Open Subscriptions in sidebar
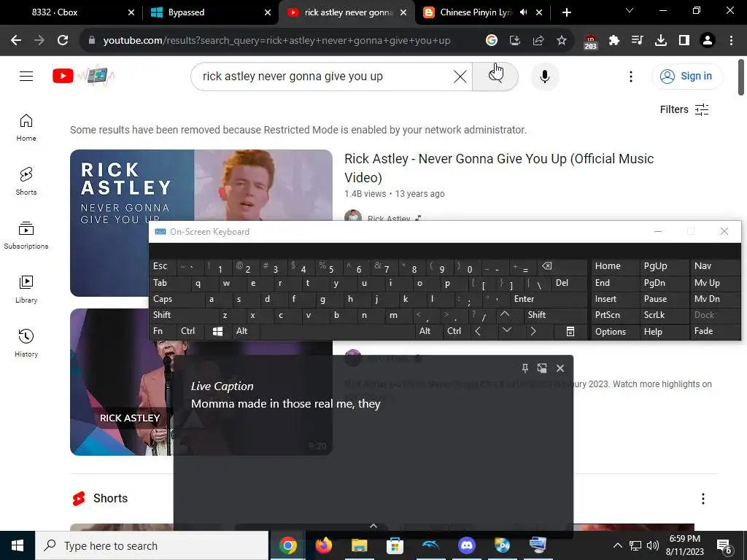The image size is (747, 560). 26,236
